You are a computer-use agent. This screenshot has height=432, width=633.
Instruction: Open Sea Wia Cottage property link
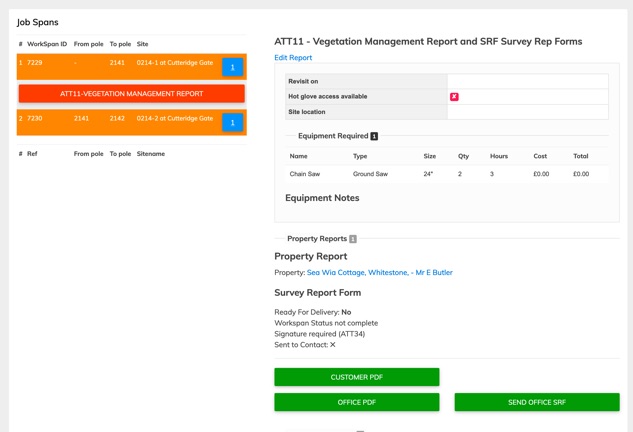point(379,273)
